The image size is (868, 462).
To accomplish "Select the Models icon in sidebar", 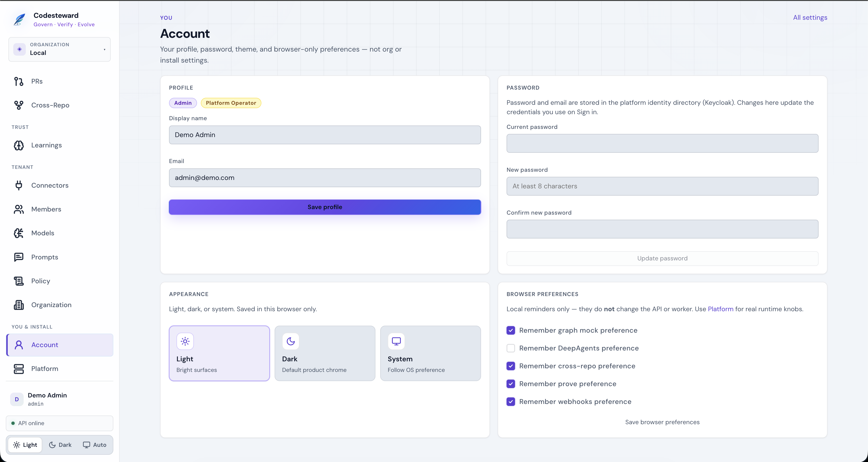I will point(19,233).
